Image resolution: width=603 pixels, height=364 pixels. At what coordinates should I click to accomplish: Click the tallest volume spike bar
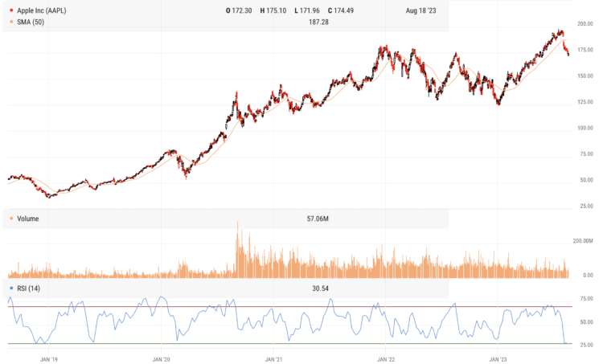pyautogui.click(x=238, y=249)
